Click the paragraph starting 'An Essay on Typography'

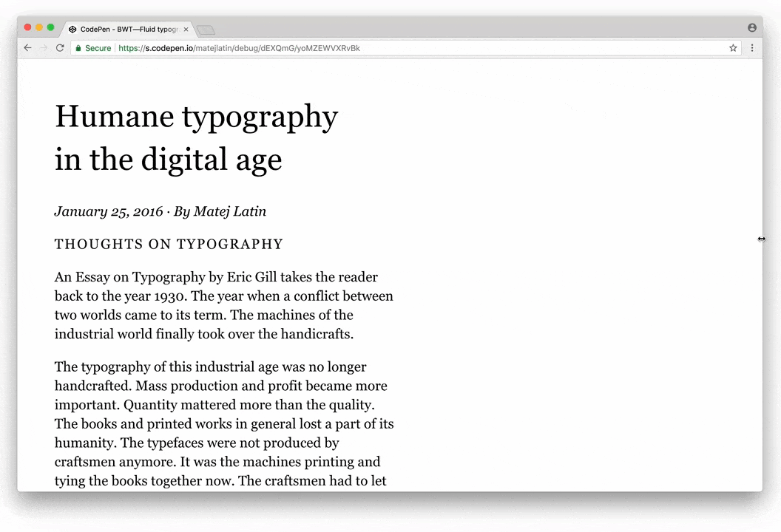click(223, 305)
